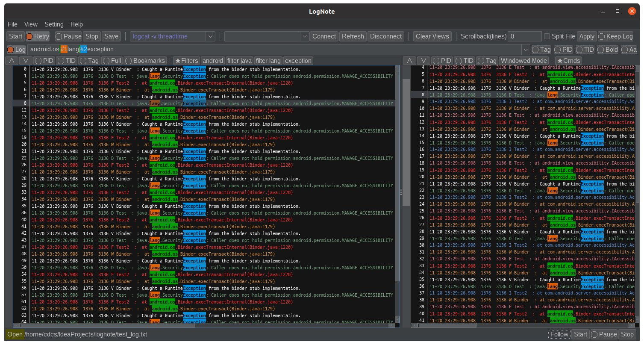Viewport: 644px width, 345px height.
Task: Click the Refresh button
Action: pos(353,36)
